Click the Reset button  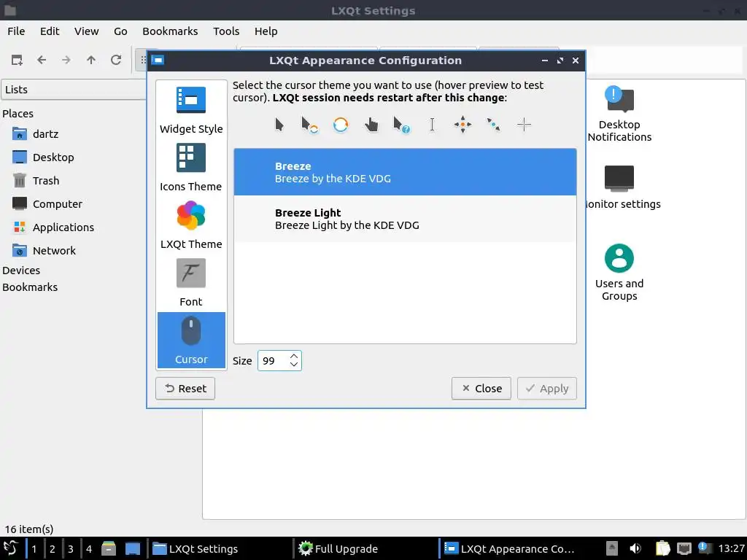pos(185,389)
